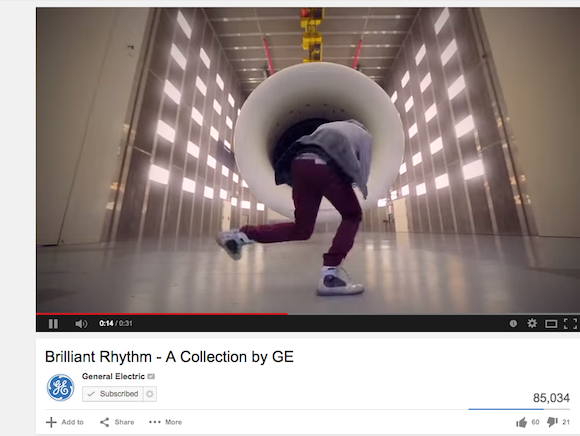Click the 0:14 / 0:31 time display
Screen dimensions: 580x436
(116, 324)
